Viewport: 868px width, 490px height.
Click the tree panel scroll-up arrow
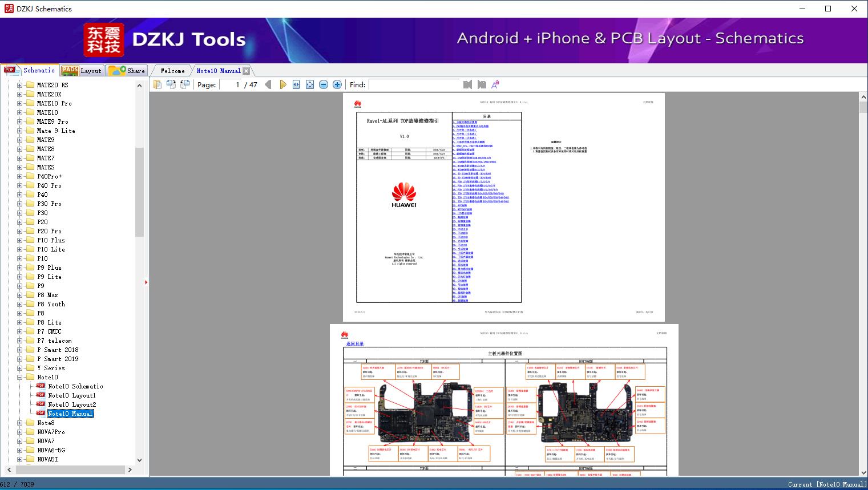[x=139, y=86]
